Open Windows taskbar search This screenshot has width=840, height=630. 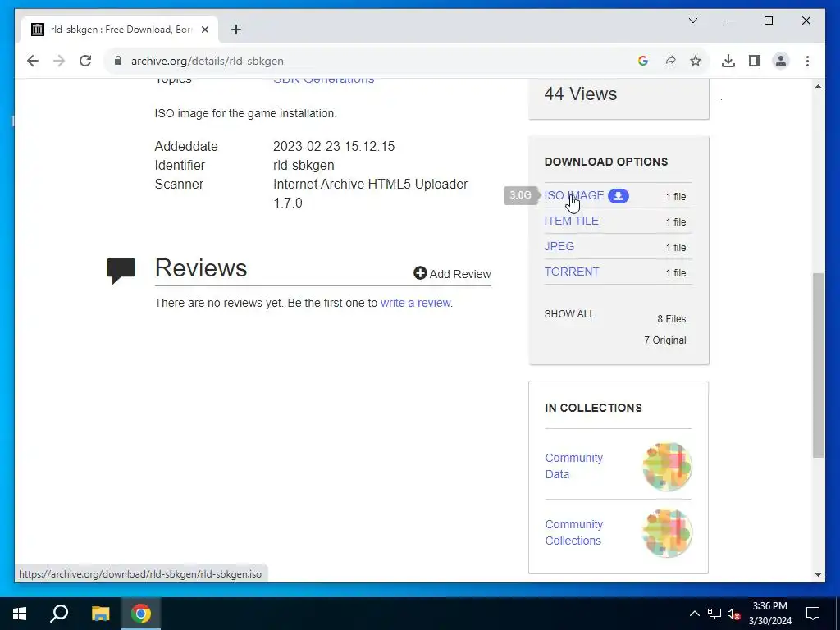(59, 614)
